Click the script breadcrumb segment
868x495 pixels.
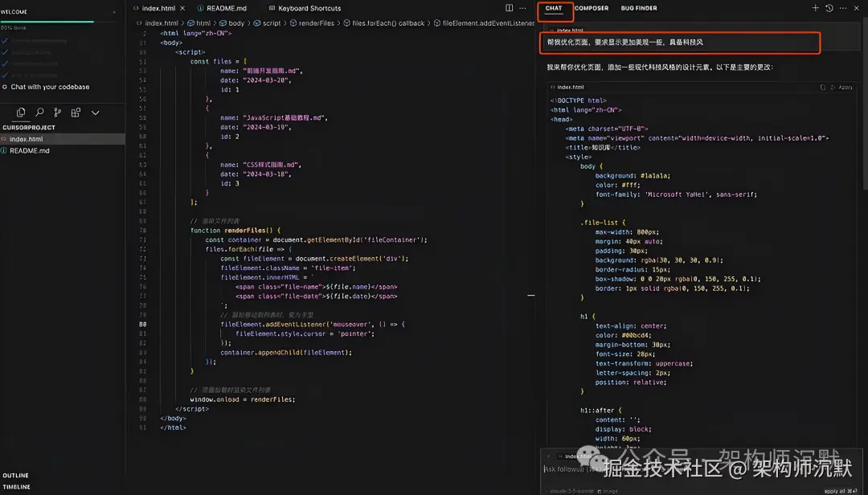pos(268,23)
